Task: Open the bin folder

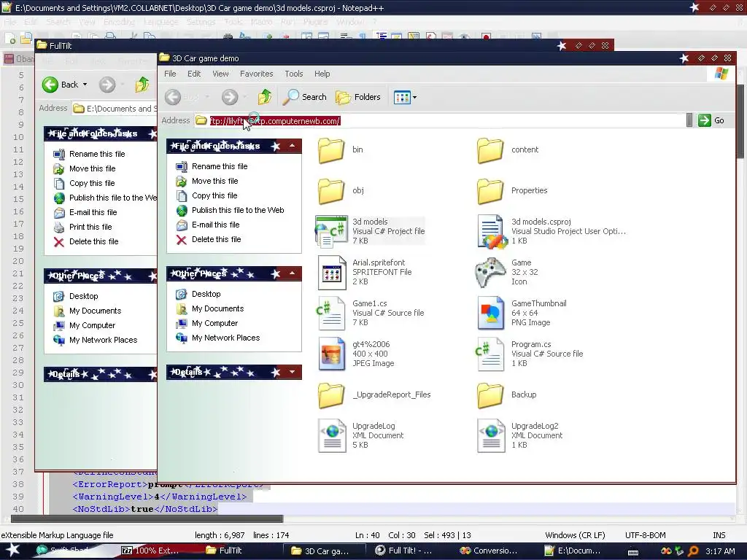Action: pos(340,150)
